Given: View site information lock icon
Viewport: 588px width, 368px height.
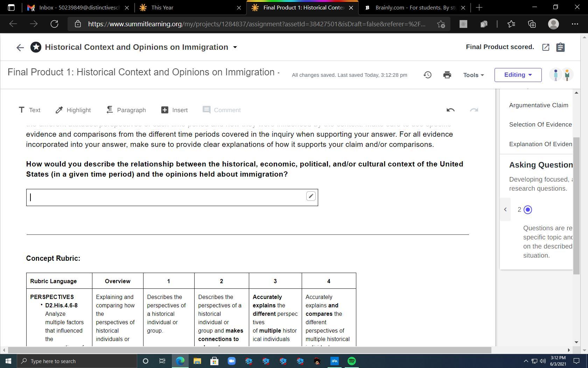Looking at the screenshot, I should (x=78, y=24).
